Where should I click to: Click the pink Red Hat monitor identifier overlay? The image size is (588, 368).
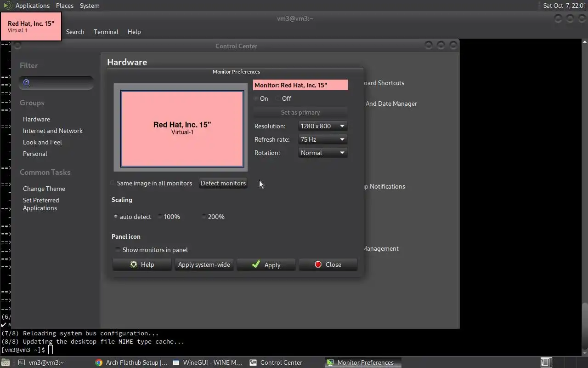pyautogui.click(x=31, y=27)
